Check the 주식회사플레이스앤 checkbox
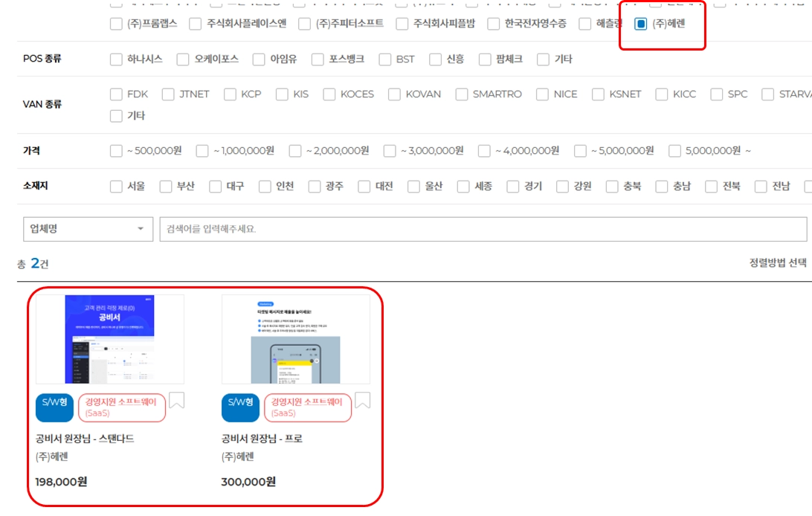The width and height of the screenshot is (812, 516). 196,24
